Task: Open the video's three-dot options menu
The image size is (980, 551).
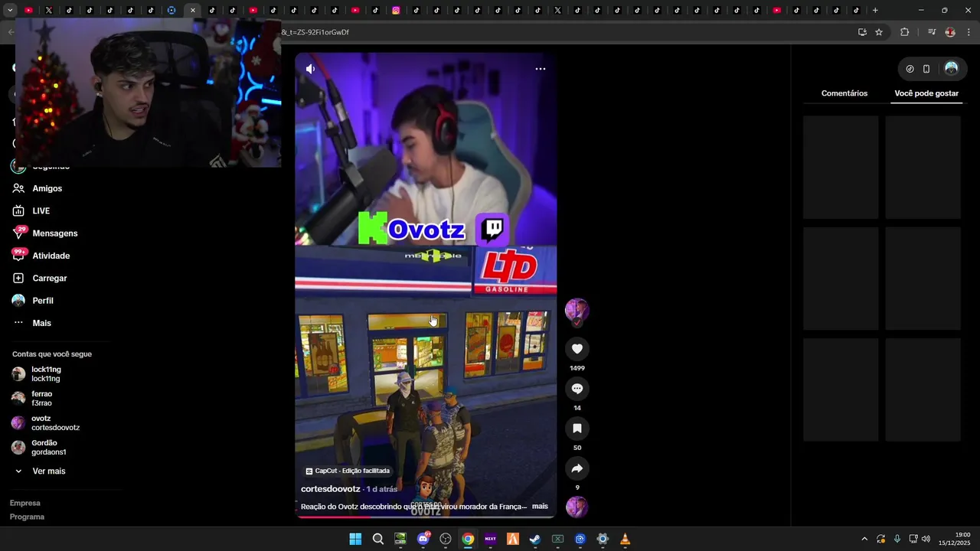Action: click(541, 69)
